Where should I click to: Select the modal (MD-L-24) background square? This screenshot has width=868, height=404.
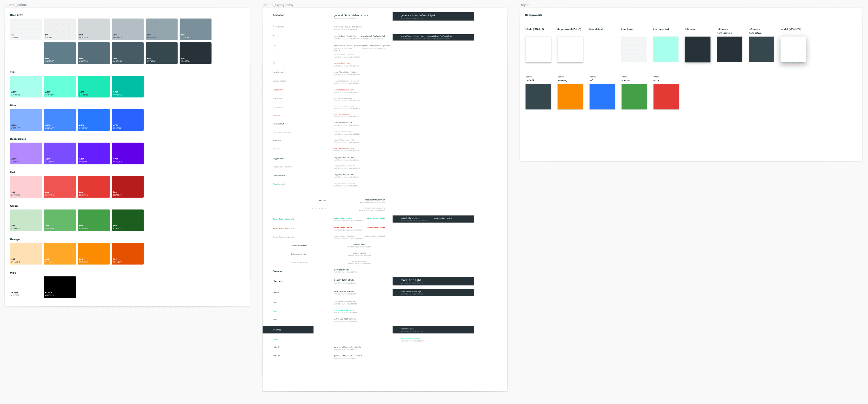(x=793, y=49)
